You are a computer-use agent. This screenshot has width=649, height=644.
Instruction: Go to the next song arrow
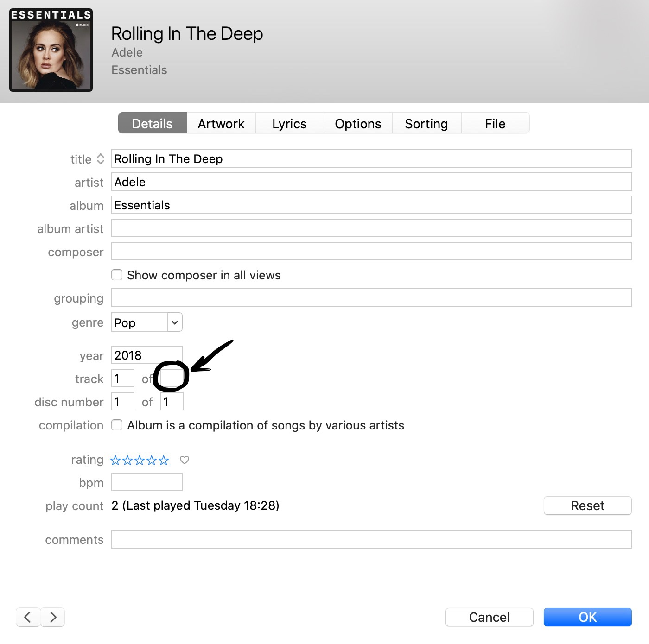pos(52,617)
